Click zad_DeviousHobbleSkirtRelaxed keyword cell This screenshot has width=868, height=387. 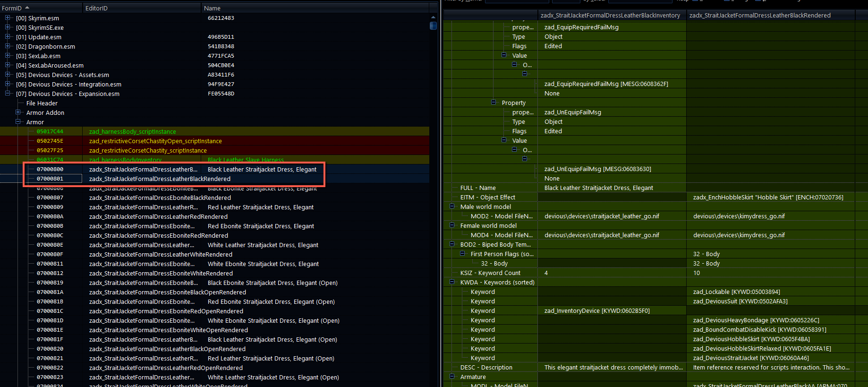(762, 348)
